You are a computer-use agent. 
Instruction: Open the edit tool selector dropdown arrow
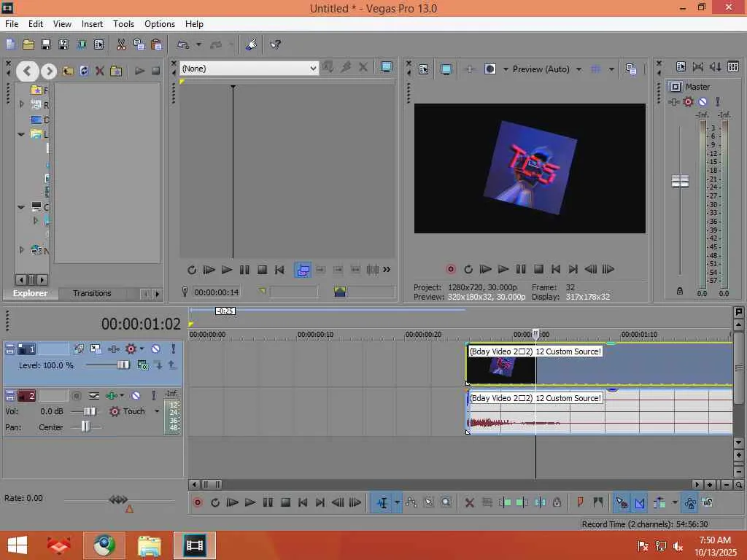(397, 502)
